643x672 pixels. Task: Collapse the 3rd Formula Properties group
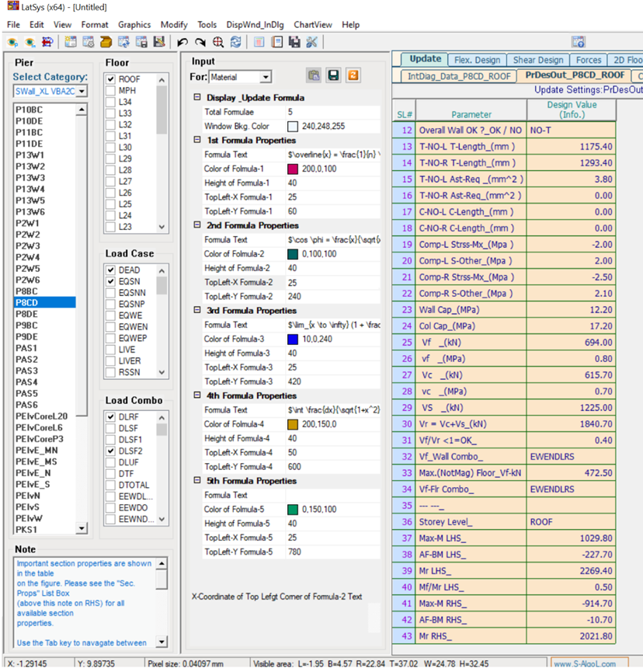click(x=197, y=310)
